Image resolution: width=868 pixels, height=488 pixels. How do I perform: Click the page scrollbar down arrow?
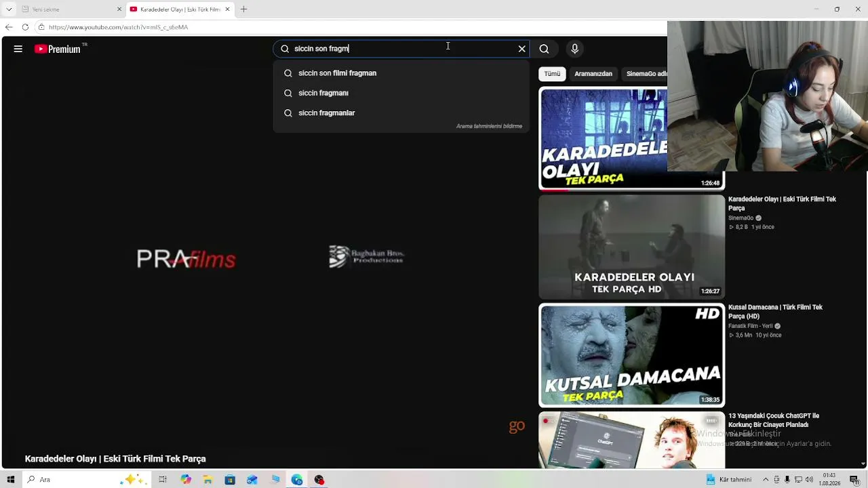[x=863, y=464]
